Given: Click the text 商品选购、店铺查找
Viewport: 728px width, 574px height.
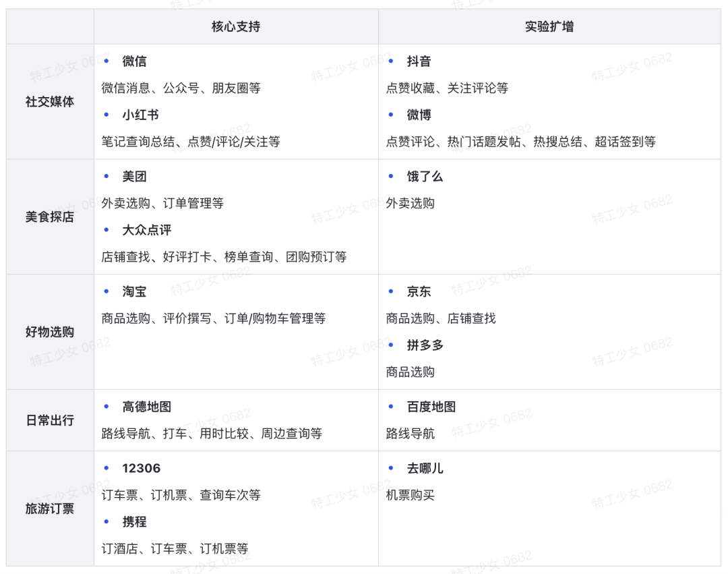Looking at the screenshot, I should coord(441,318).
